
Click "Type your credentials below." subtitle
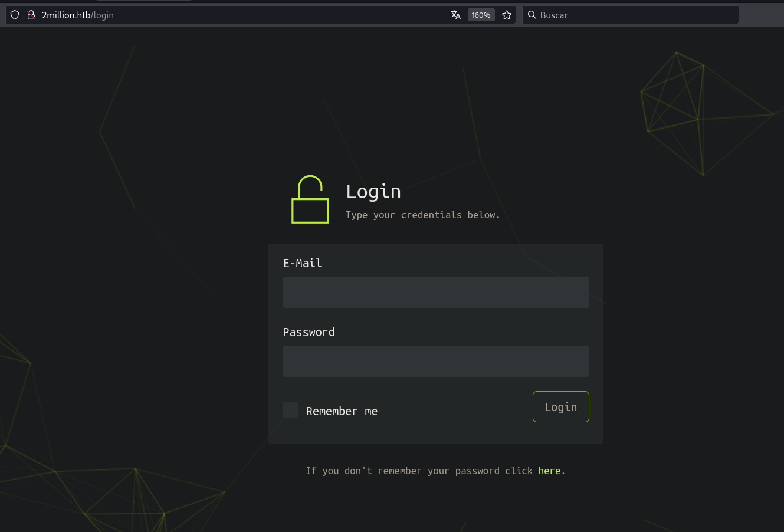click(x=422, y=215)
